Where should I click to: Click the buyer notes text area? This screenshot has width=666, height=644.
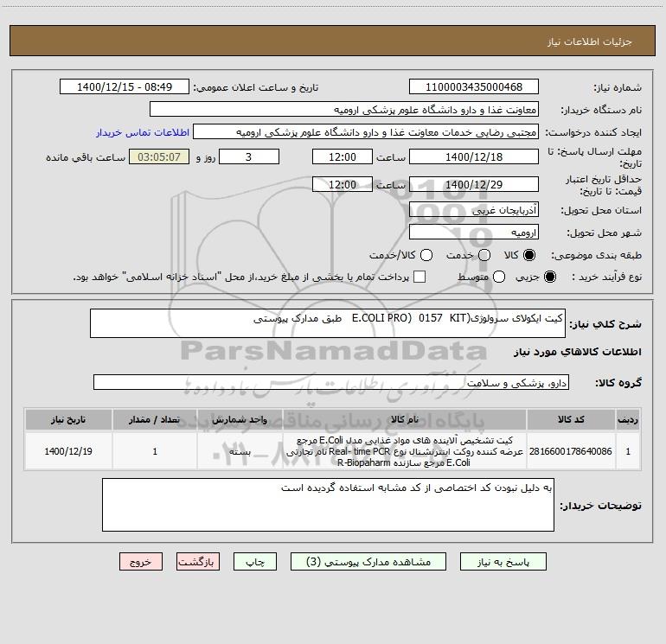coord(328,505)
